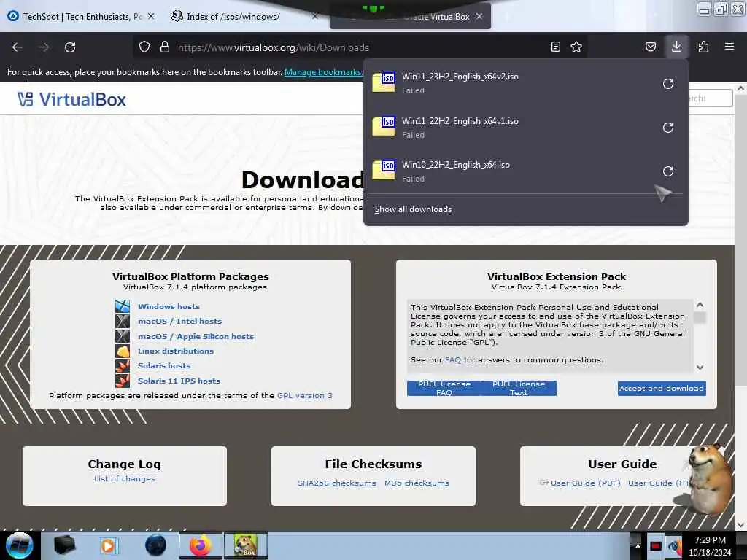Image resolution: width=747 pixels, height=560 pixels.
Task: Open the Solaris 11 IPS hosts link
Action: point(179,381)
